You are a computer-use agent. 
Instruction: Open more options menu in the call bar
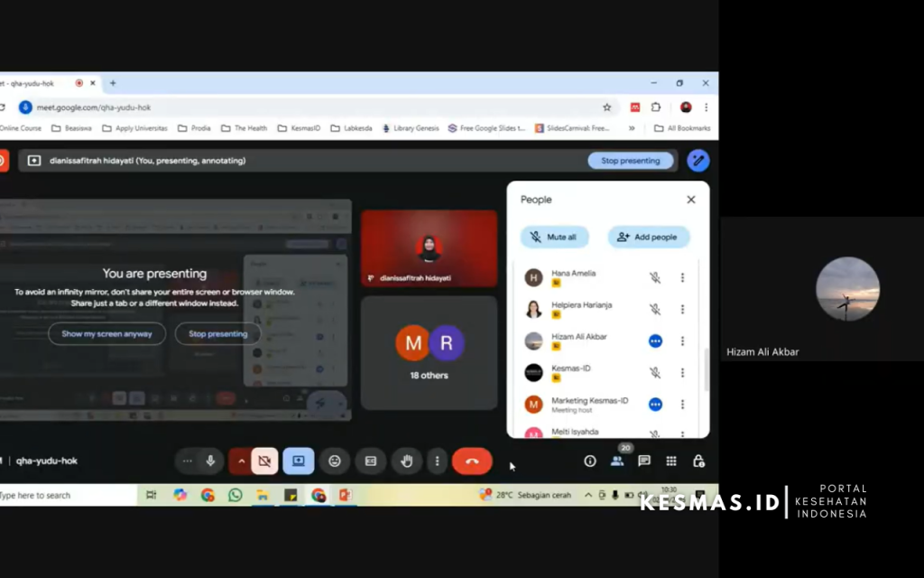tap(437, 461)
